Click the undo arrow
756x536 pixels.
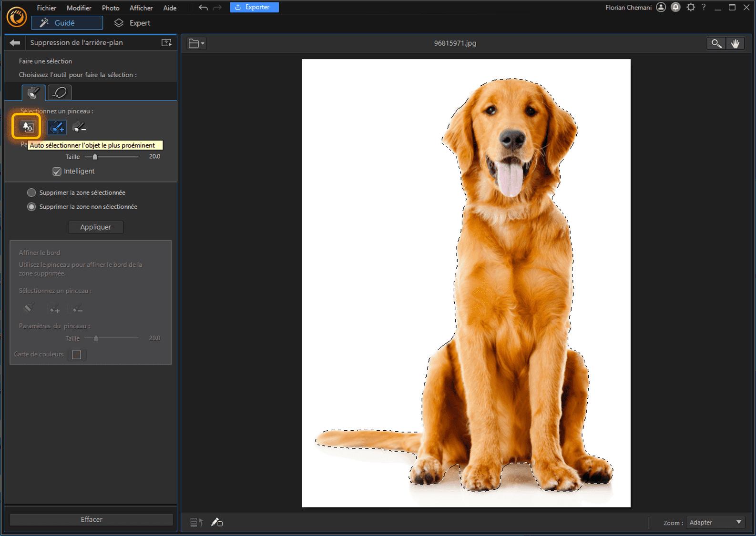[x=203, y=8]
